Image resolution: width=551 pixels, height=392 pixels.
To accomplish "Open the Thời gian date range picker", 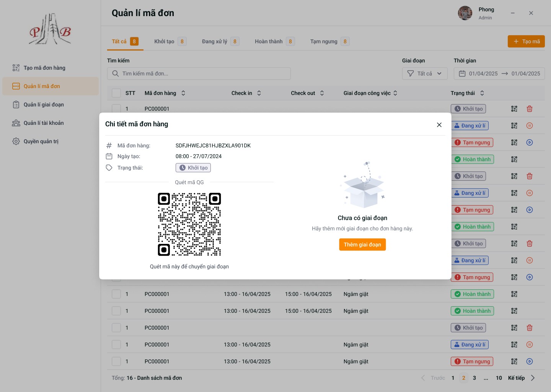I will pyautogui.click(x=499, y=73).
